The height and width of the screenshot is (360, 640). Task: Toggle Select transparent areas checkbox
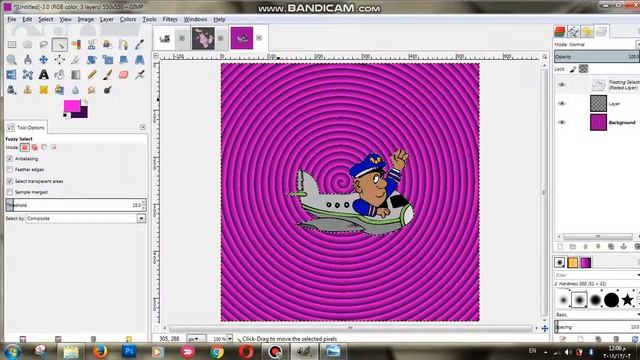point(10,181)
